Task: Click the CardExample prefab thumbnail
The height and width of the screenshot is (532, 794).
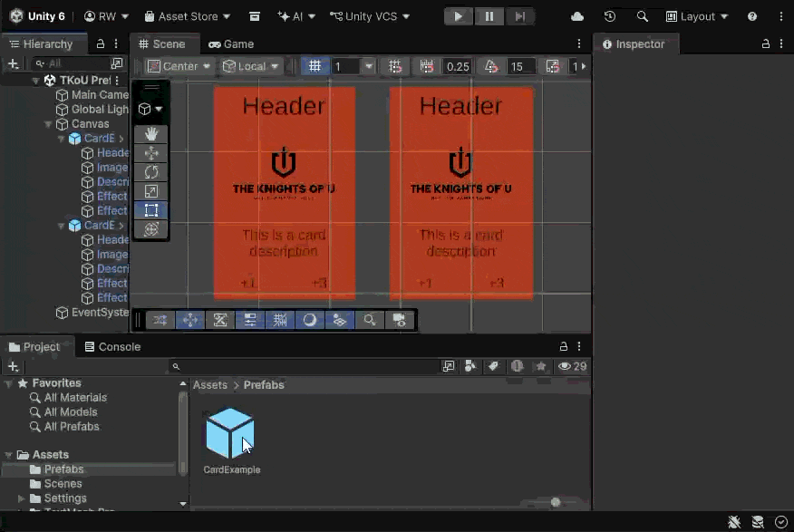Action: pos(230,433)
